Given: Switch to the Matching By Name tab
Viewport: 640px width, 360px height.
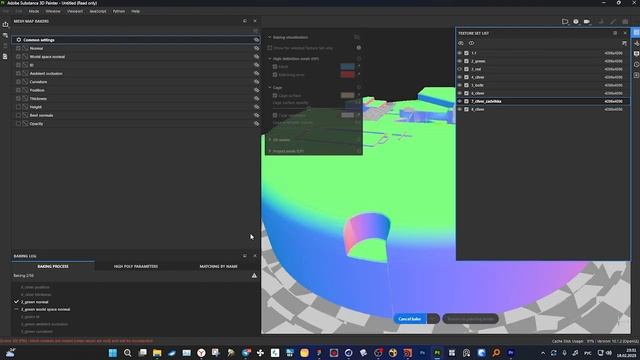Looking at the screenshot, I should coord(218,266).
